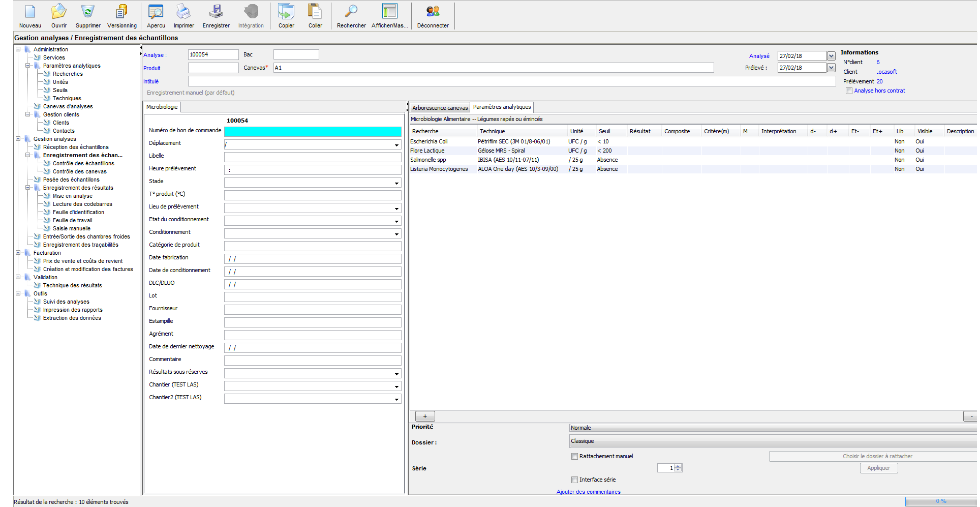Open the Prélevé date dropdown
980x507 pixels.
[x=831, y=68]
